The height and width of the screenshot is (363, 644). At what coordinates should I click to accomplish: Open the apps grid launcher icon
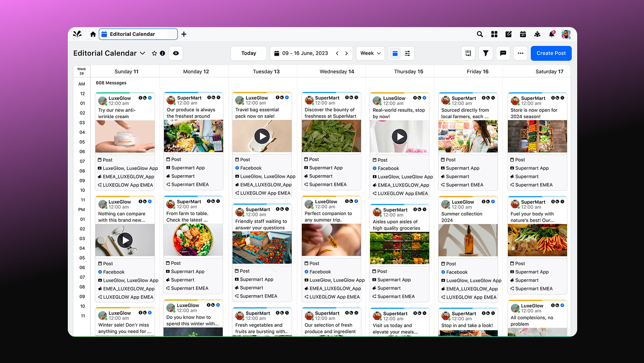pyautogui.click(x=494, y=34)
